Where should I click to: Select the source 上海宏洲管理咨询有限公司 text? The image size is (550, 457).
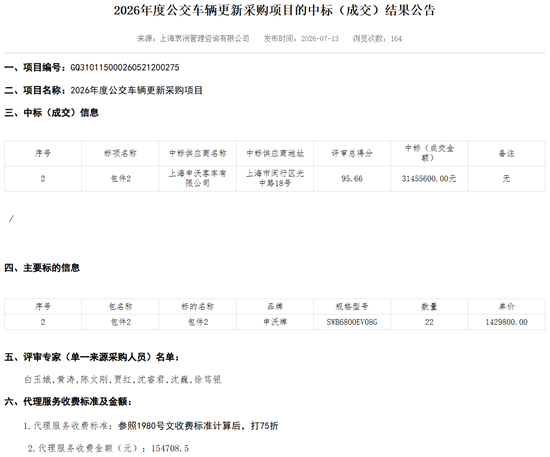tap(204, 39)
